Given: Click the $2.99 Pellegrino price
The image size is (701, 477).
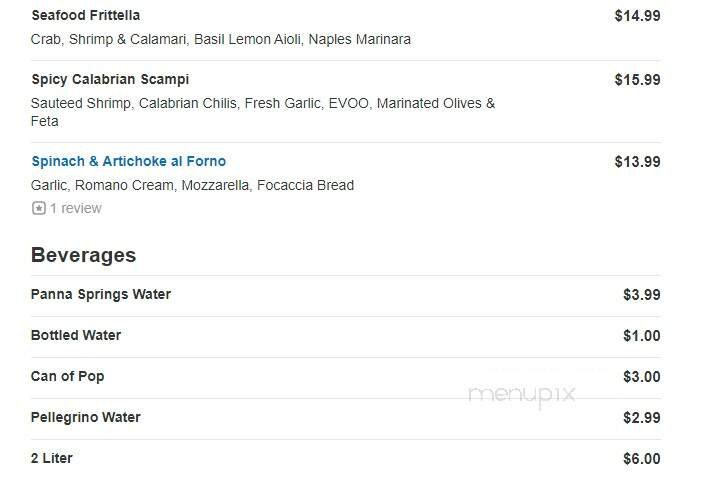Looking at the screenshot, I should pyautogui.click(x=641, y=418).
